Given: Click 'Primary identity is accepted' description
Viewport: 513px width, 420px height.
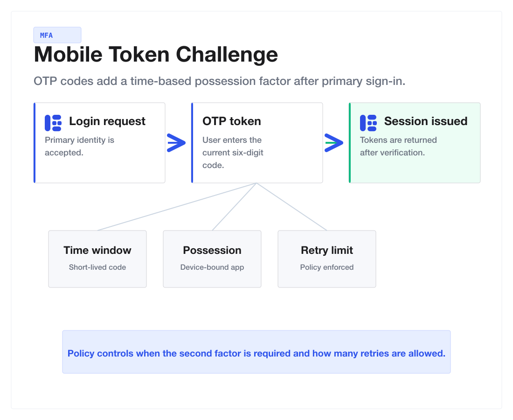Looking at the screenshot, I should point(79,147).
